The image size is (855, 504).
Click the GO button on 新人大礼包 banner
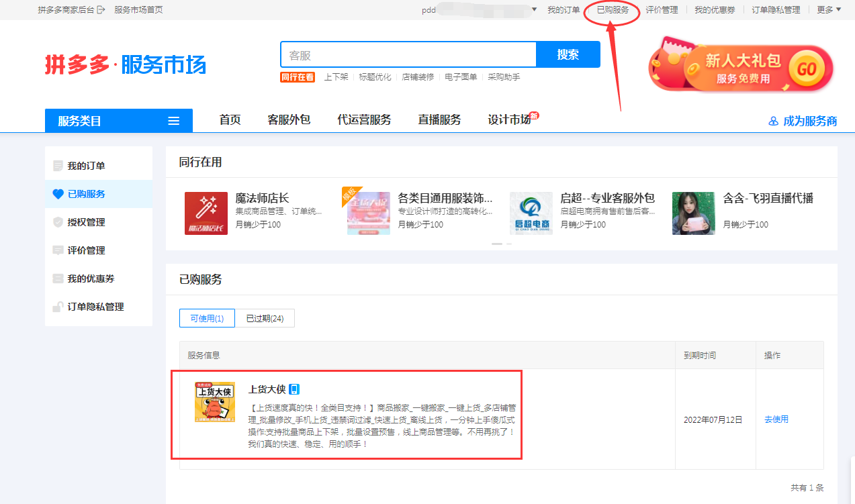click(806, 69)
